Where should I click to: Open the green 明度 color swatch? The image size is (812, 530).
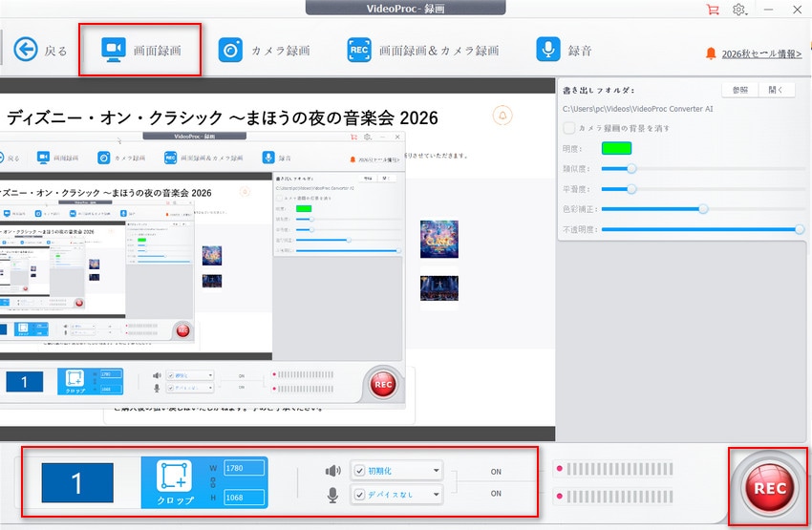point(616,149)
